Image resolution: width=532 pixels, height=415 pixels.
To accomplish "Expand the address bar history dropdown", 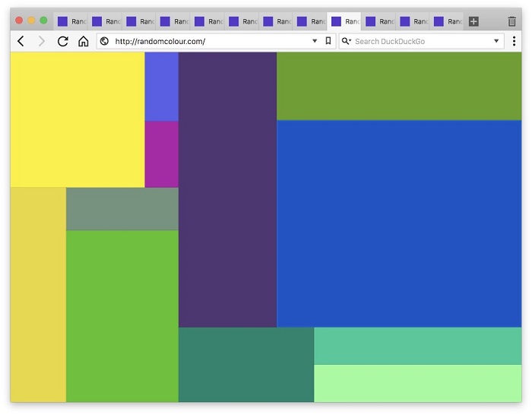I will (315, 41).
